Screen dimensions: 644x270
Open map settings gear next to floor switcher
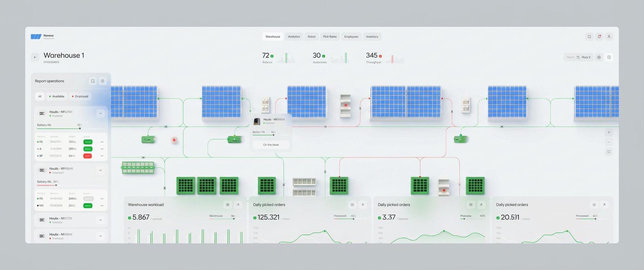tap(599, 57)
